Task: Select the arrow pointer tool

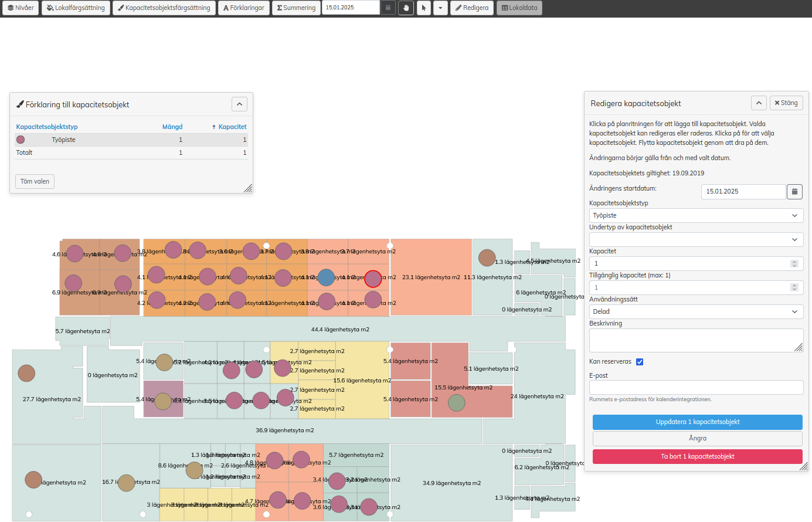Action: (423, 8)
